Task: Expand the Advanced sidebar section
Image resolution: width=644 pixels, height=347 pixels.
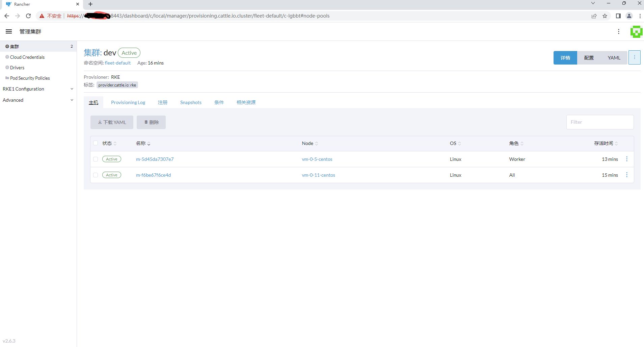Action: (38, 100)
